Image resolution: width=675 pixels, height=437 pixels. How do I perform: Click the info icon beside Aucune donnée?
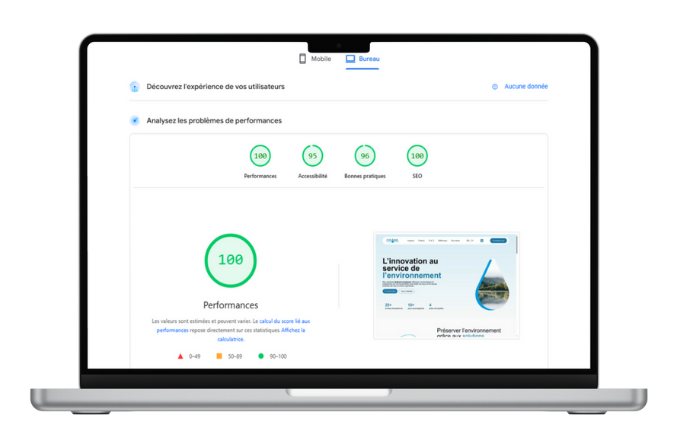coord(495,87)
